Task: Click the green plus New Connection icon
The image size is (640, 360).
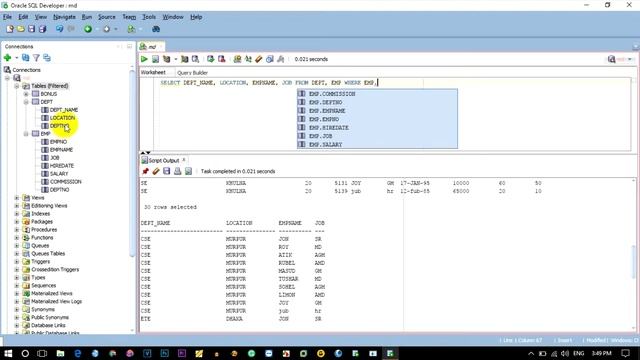Action: point(7,58)
